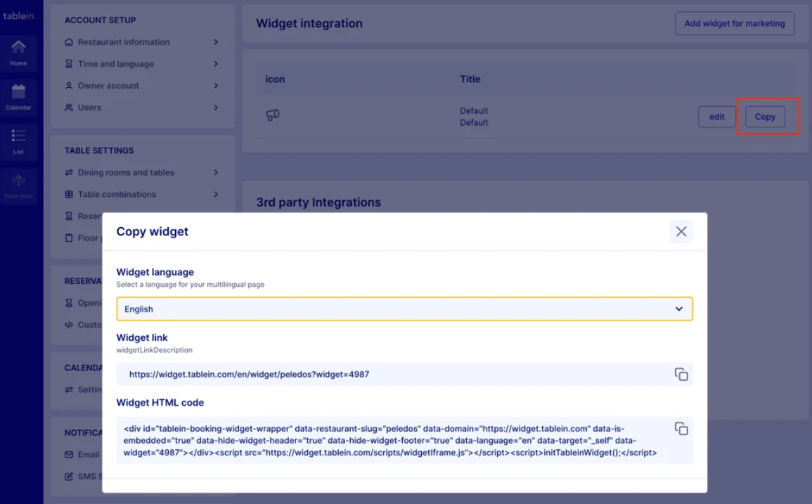Open the Home sidebar icon
The height and width of the screenshot is (504, 812).
tap(18, 53)
